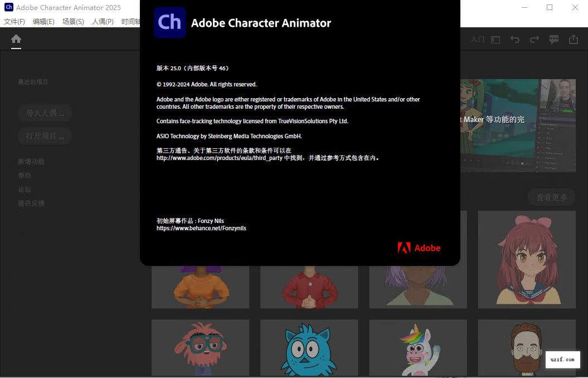Screen dimensions: 588x378
Task: Click the Ch icon in the title bar
Action: coord(8,7)
